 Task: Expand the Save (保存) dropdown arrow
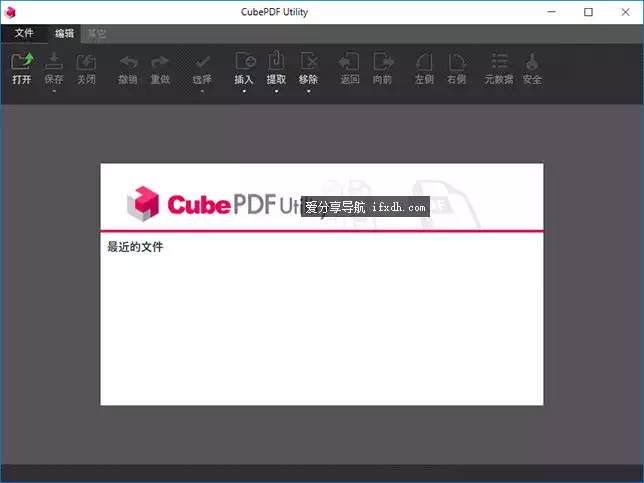[54, 91]
